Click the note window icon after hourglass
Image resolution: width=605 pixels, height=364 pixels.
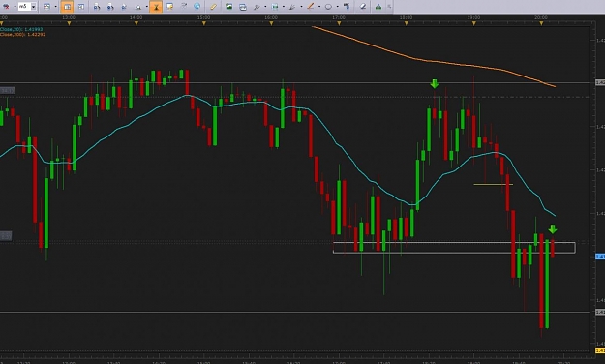point(169,6)
